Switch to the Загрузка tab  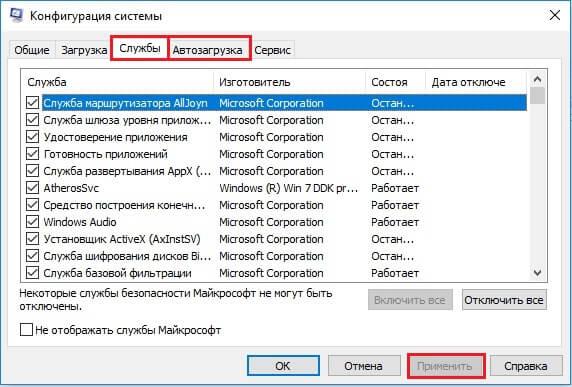tap(84, 50)
